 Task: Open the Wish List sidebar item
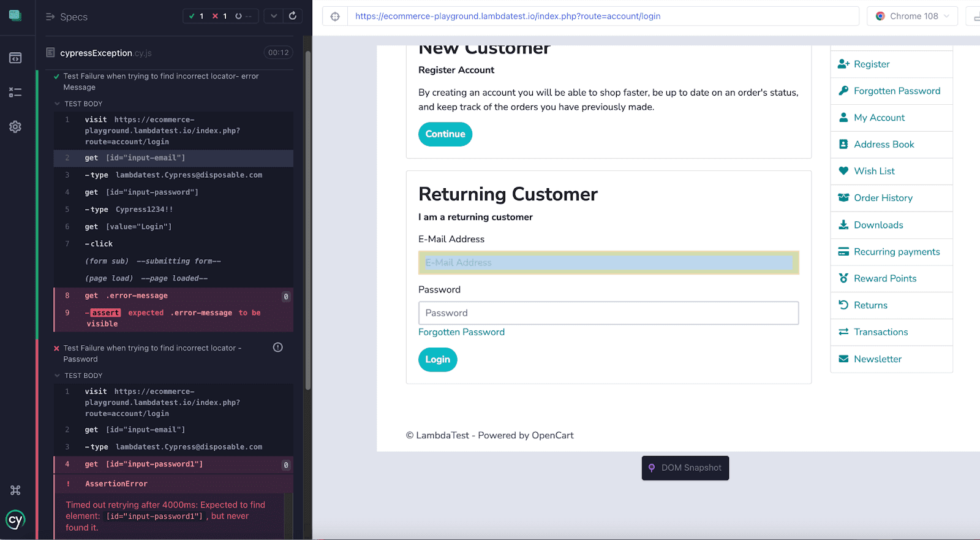pos(874,171)
